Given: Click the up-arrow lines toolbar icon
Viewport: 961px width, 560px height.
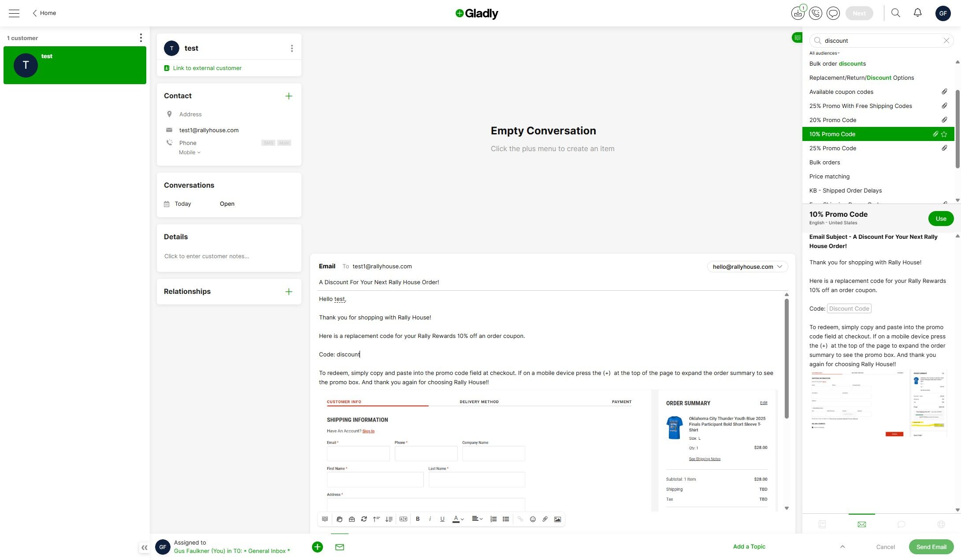Looking at the screenshot, I should coord(376,519).
